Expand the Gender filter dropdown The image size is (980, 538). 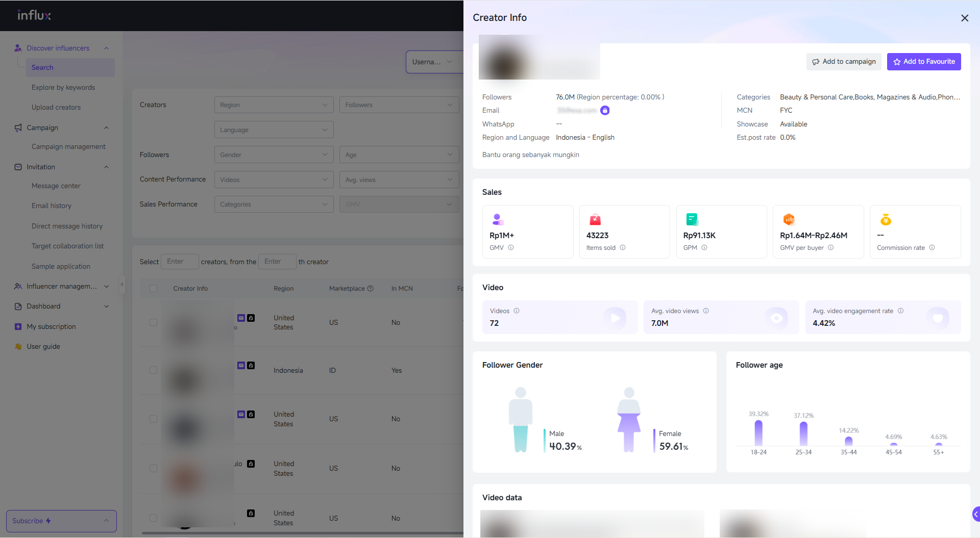274,155
